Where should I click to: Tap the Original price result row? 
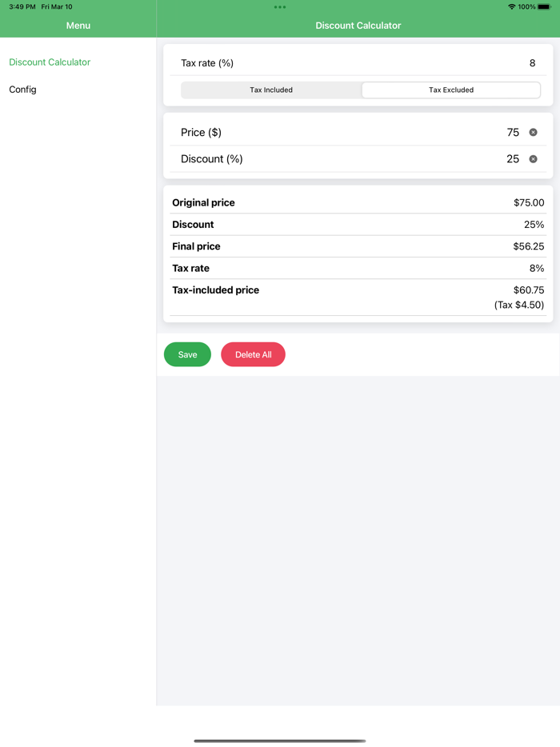(358, 202)
